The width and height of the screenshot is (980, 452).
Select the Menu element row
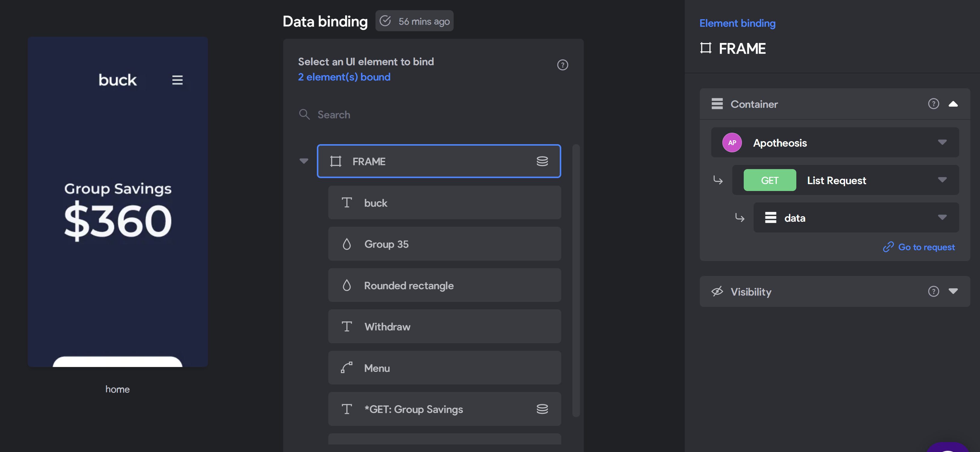coord(444,368)
